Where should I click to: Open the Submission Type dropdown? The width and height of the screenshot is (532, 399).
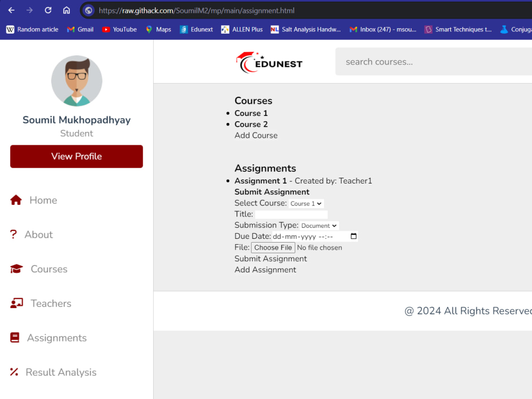(x=319, y=226)
